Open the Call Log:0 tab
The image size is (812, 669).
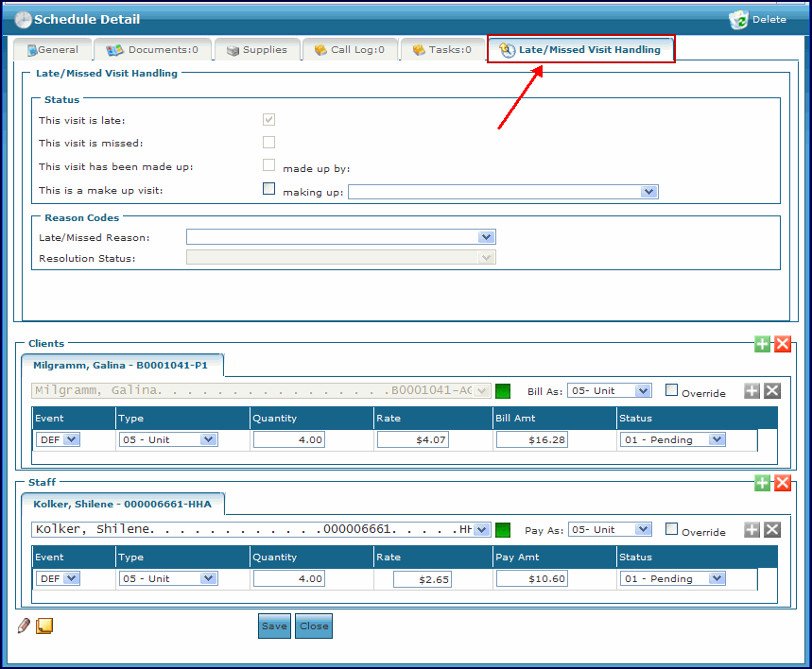349,50
